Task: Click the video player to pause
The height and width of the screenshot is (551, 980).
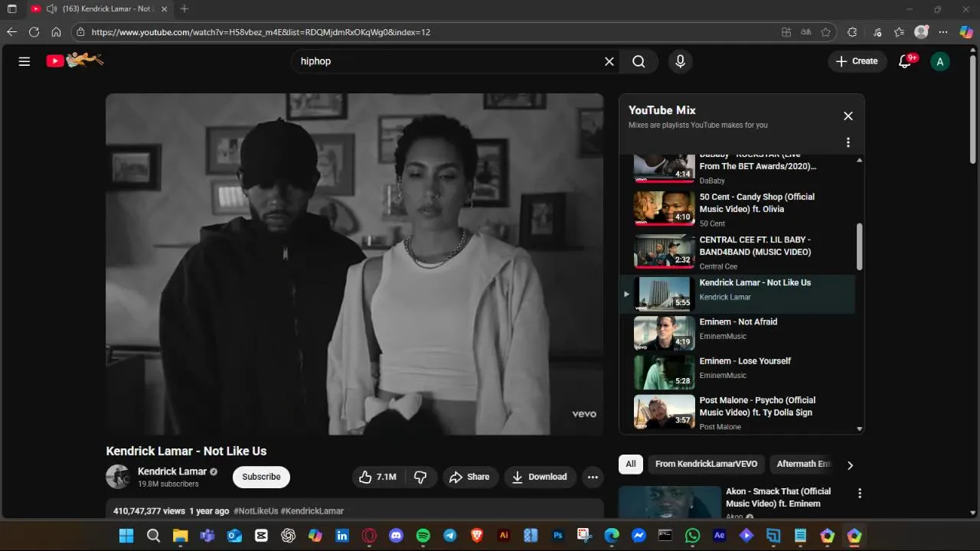Action: coord(354,264)
